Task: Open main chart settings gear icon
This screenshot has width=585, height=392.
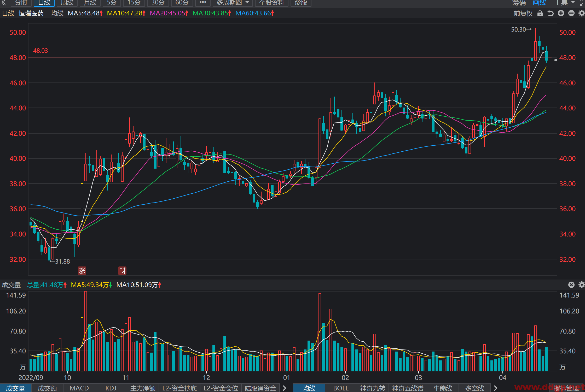Action: click(x=582, y=13)
